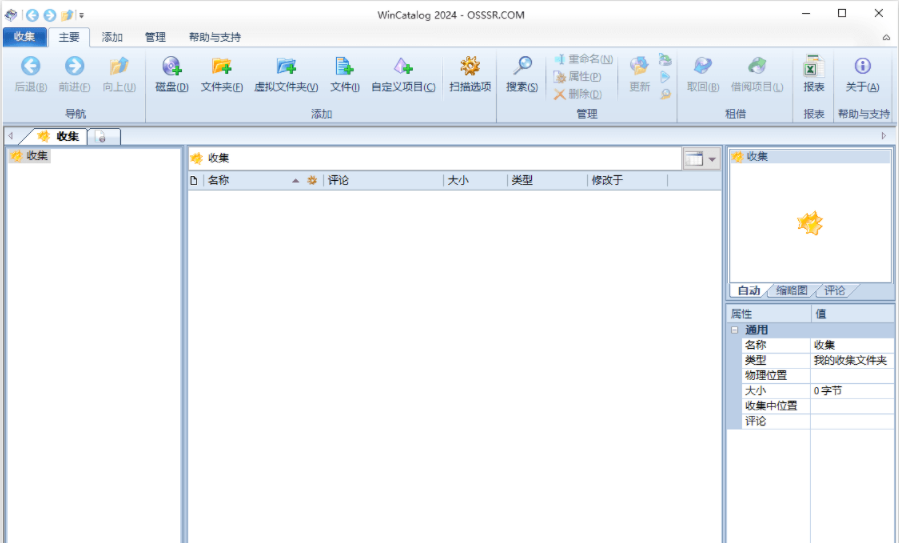899x543 pixels.
Task: Sort the list by 名称 column header
Action: (245, 181)
